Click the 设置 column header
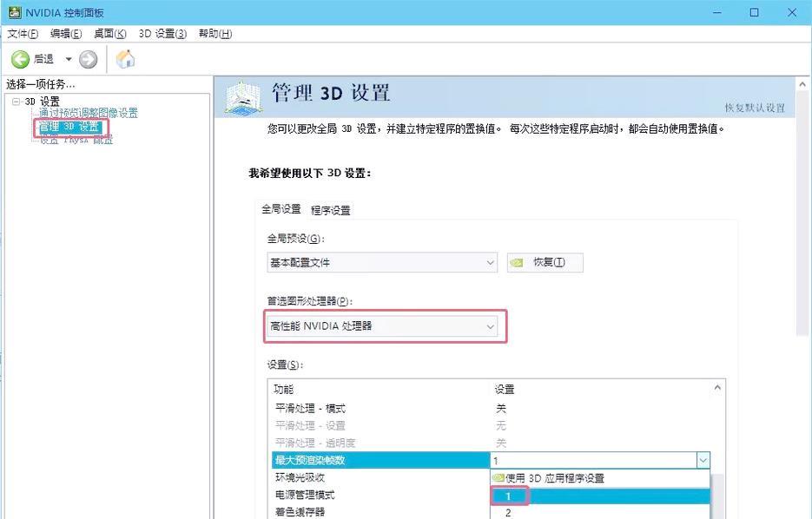Viewport: 812px width, 519px height. coord(505,389)
